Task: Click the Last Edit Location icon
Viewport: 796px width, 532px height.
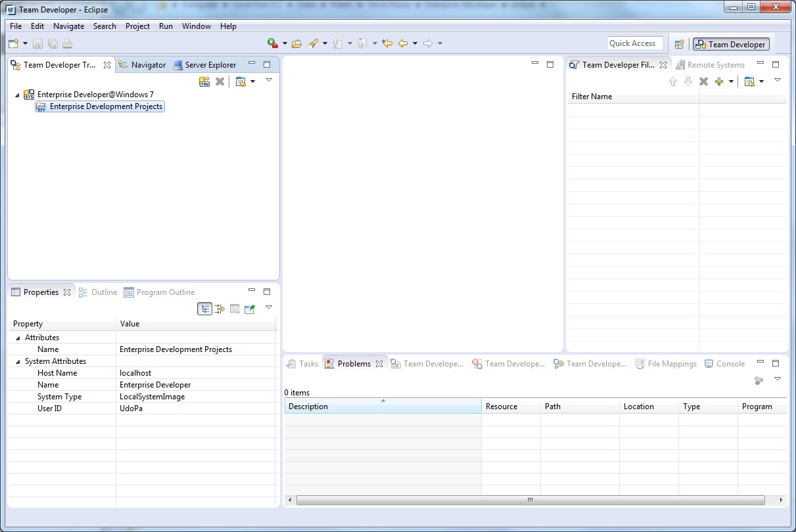Action: (x=387, y=43)
